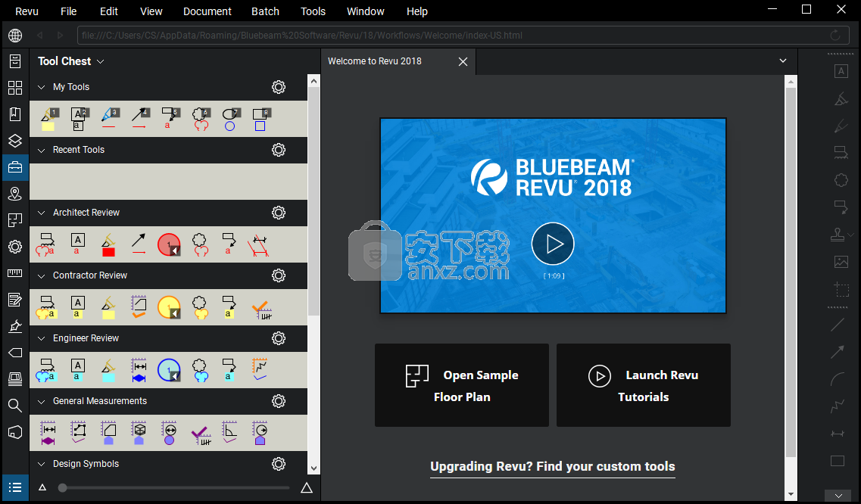Open the Tool Chest panel dropdown

click(x=101, y=61)
